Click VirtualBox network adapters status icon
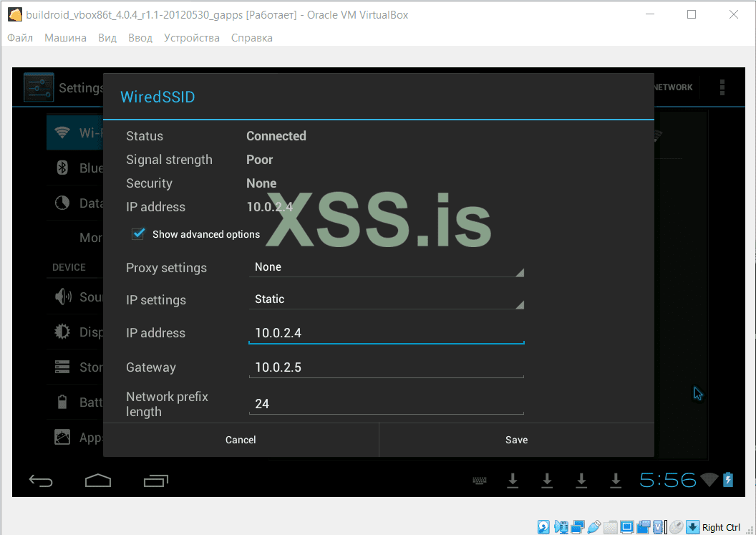The image size is (756, 535). tap(578, 527)
